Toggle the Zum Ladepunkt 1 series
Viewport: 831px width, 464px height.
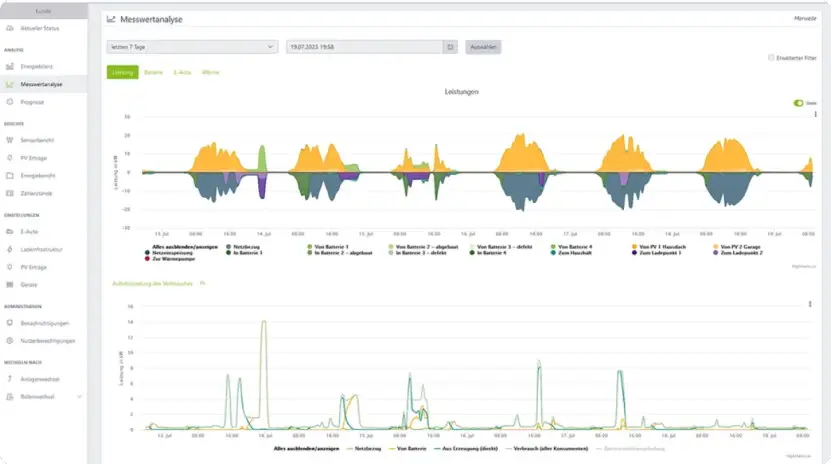click(x=657, y=253)
